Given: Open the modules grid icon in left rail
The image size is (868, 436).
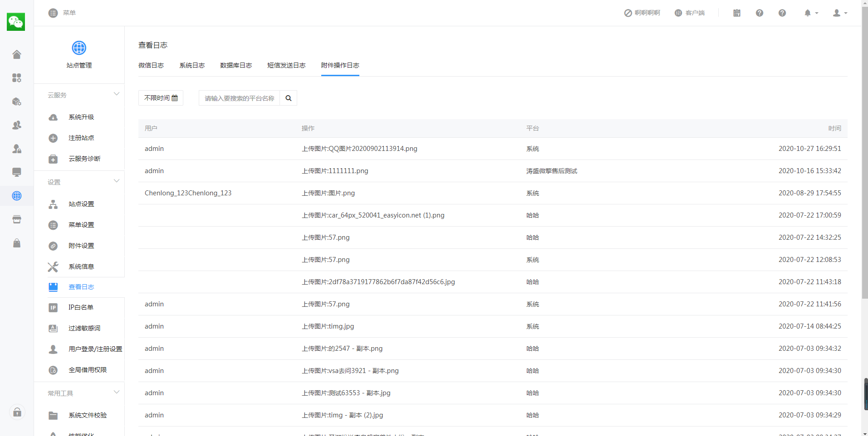Looking at the screenshot, I should click(17, 78).
